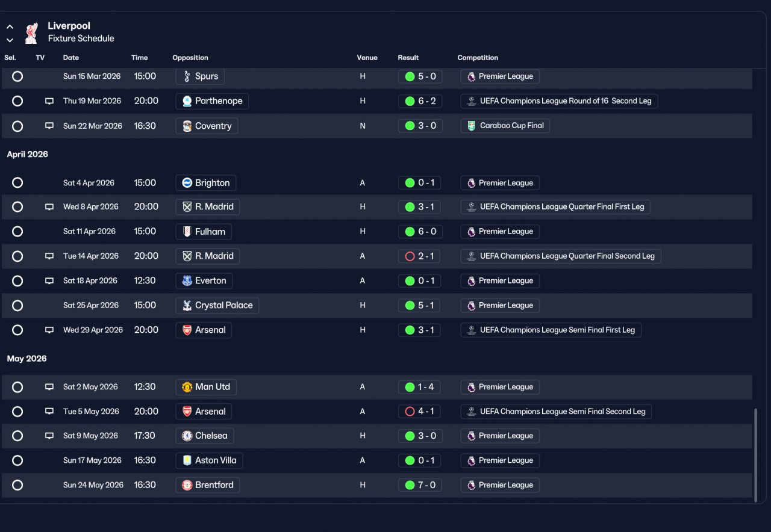Click Carabao Cup Final competition icon
Viewport: 771px width, 532px height.
[x=472, y=126]
